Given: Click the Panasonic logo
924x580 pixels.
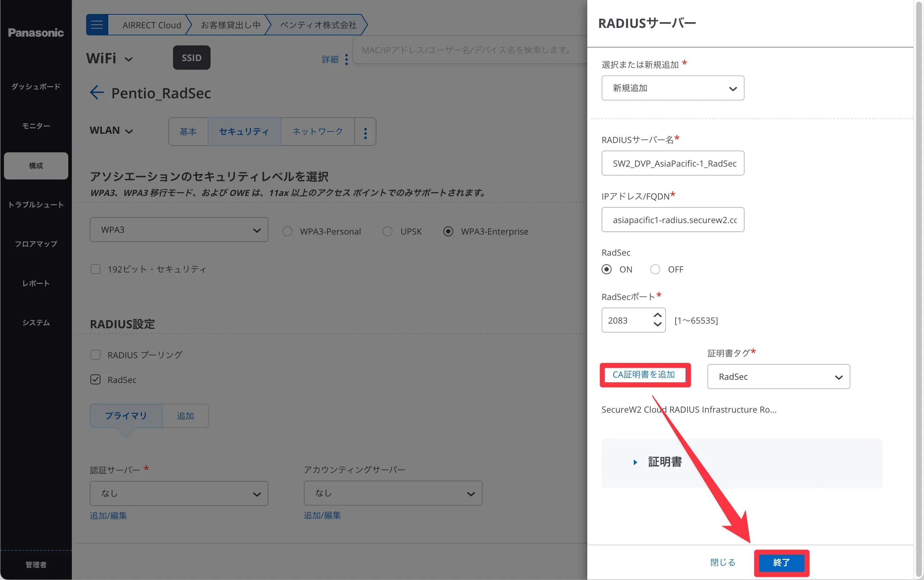Looking at the screenshot, I should [36, 33].
